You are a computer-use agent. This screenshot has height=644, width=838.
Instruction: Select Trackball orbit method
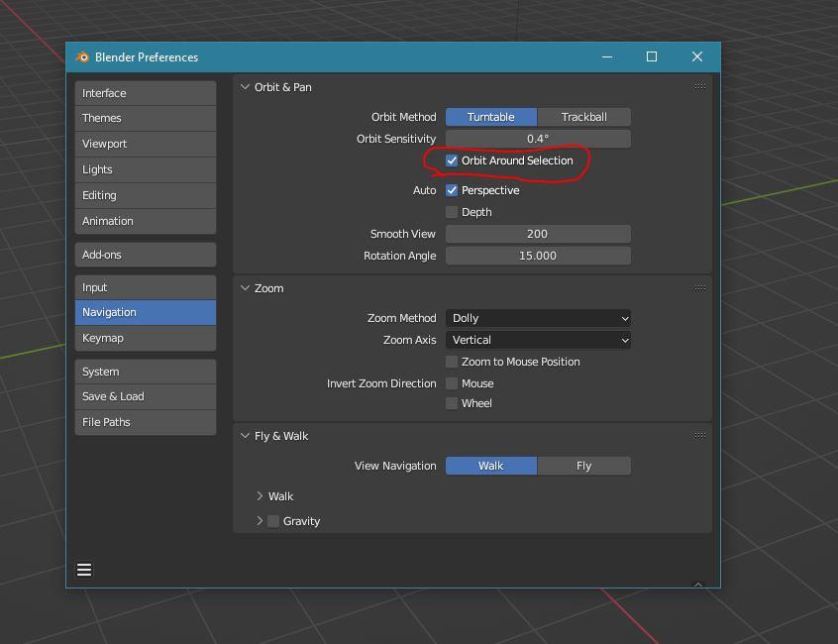584,117
